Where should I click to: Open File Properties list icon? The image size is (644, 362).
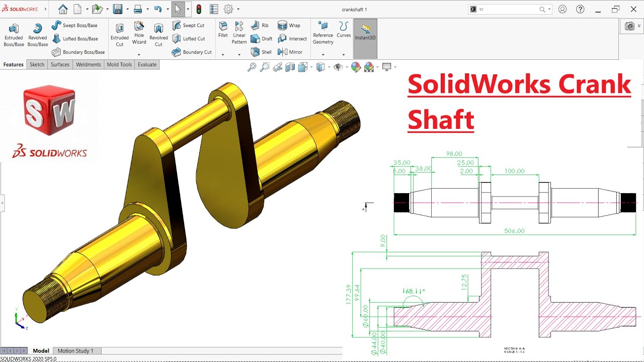[214, 9]
